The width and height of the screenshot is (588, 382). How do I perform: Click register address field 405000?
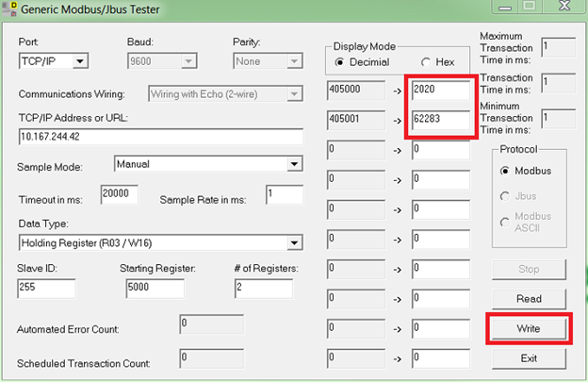tap(356, 90)
